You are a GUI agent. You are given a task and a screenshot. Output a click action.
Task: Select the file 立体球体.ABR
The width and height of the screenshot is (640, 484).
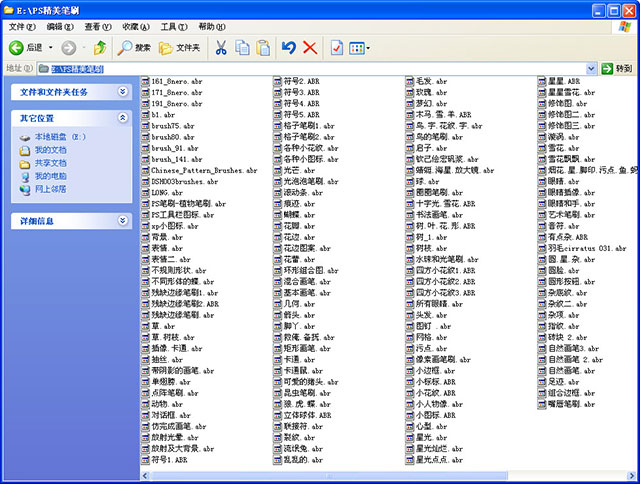(x=307, y=415)
